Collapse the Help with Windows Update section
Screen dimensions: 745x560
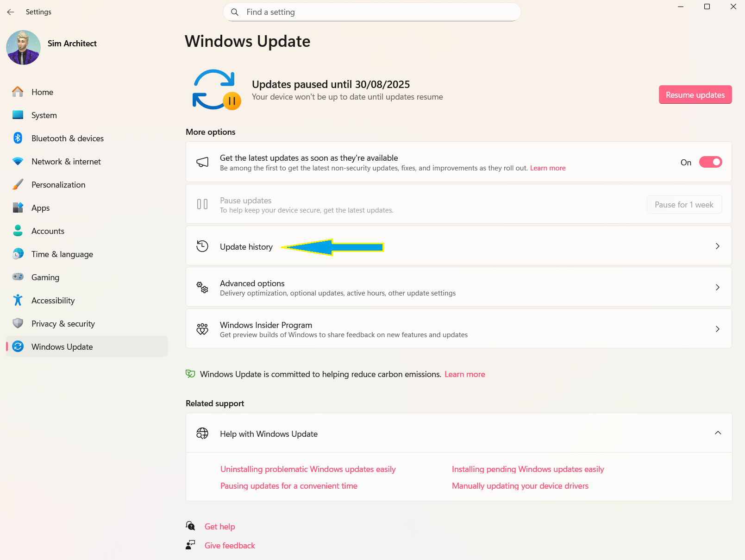[718, 433]
